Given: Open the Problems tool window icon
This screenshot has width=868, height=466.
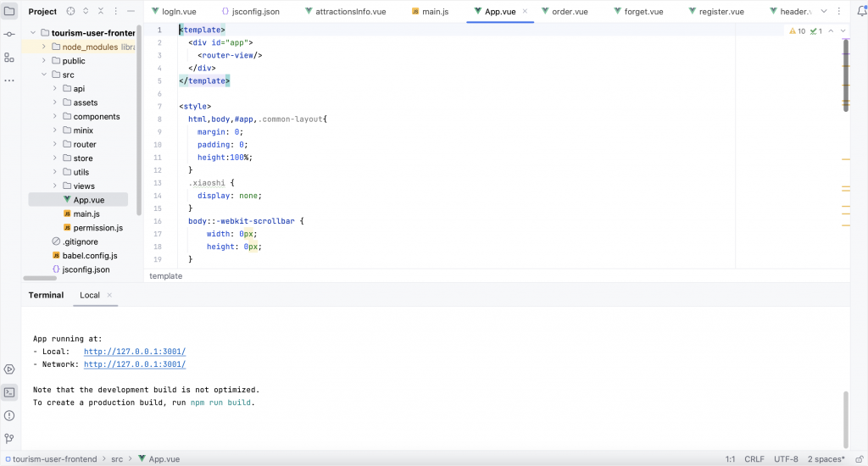Looking at the screenshot, I should tap(9, 415).
